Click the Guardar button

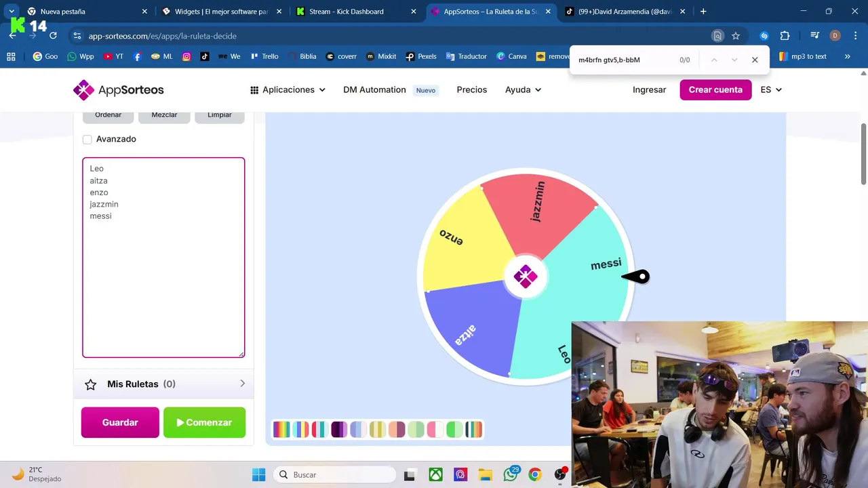point(120,422)
